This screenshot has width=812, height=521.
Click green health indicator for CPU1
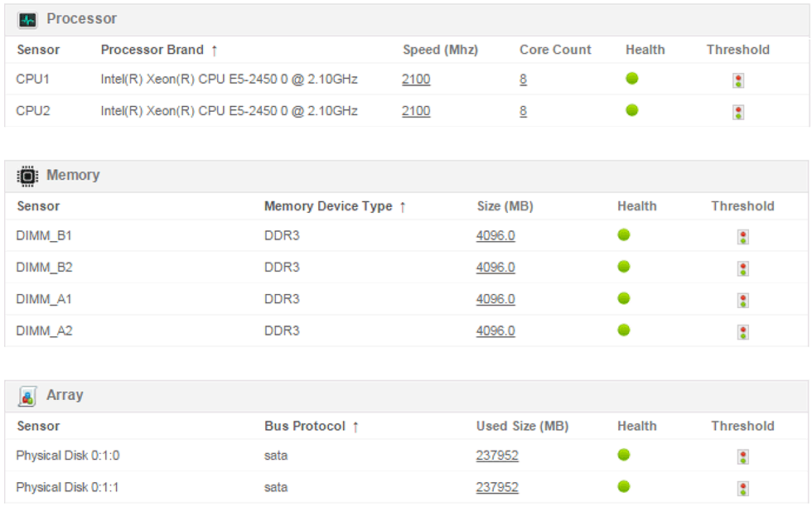(632, 79)
